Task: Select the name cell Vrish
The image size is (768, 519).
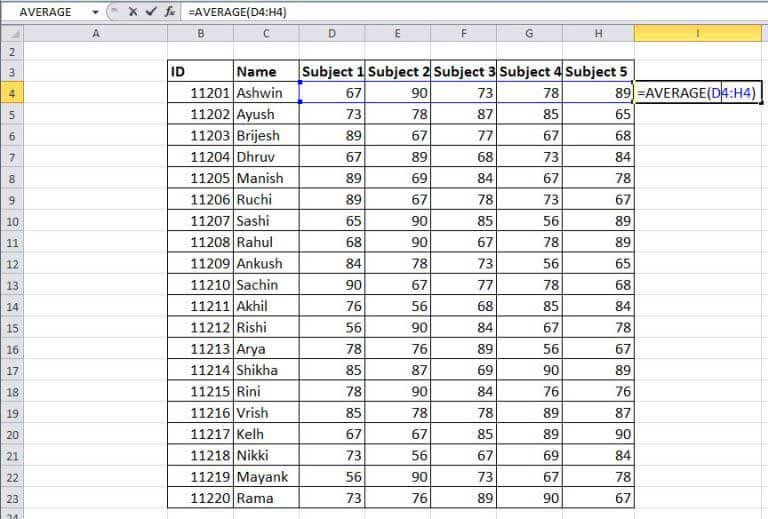Action: click(x=266, y=413)
